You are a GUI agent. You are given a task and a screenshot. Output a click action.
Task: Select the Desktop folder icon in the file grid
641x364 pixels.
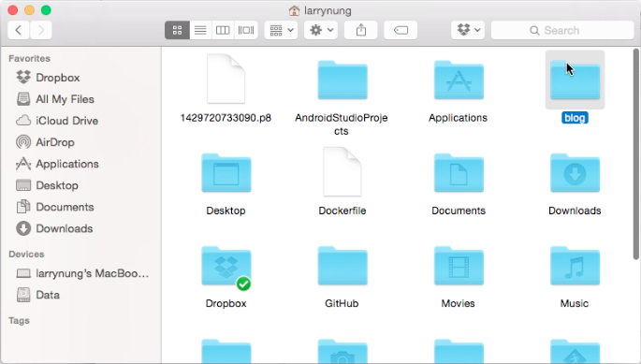click(x=226, y=173)
